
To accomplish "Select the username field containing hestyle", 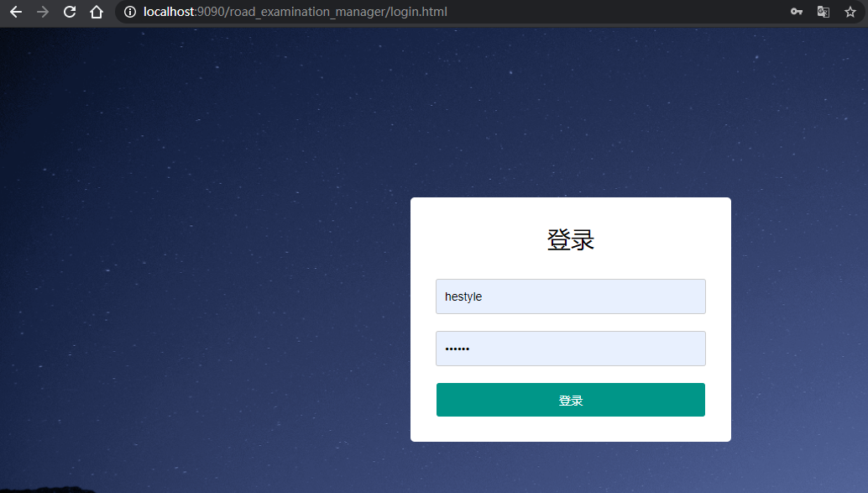I will coord(571,296).
